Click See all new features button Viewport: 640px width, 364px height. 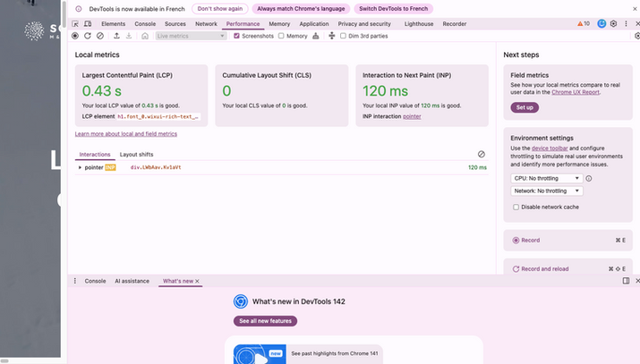[265, 321]
